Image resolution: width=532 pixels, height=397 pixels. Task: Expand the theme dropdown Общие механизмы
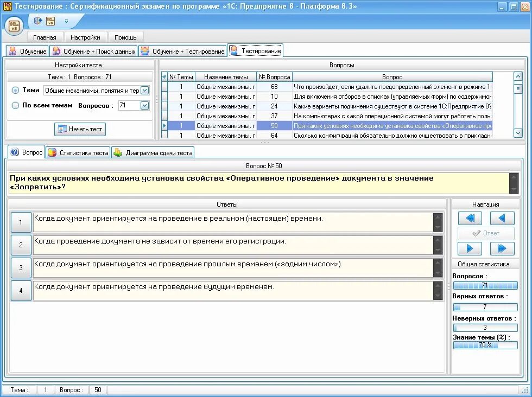145,90
